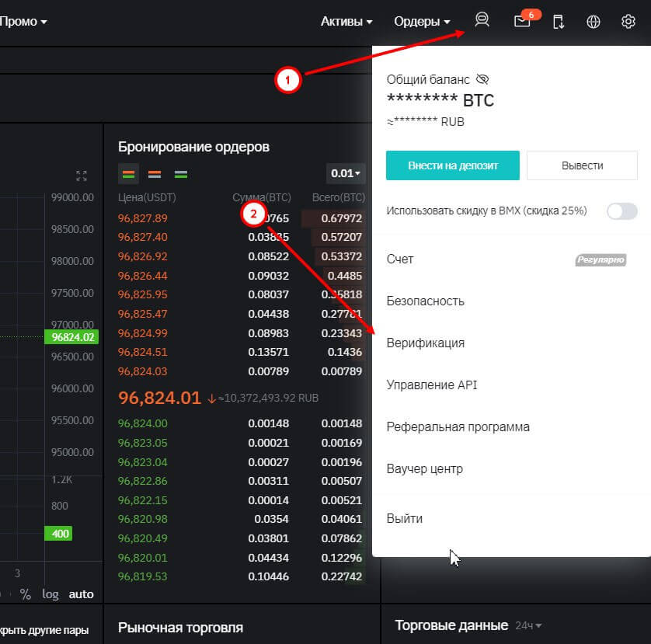Viewport: 651px width, 644px height.
Task: Click the Внести на депозит button
Action: (x=453, y=165)
